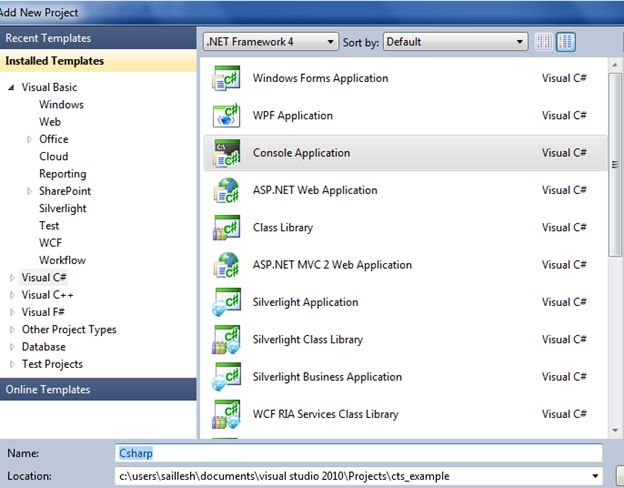Select the Office category label
The image size is (624, 488).
pyautogui.click(x=54, y=139)
